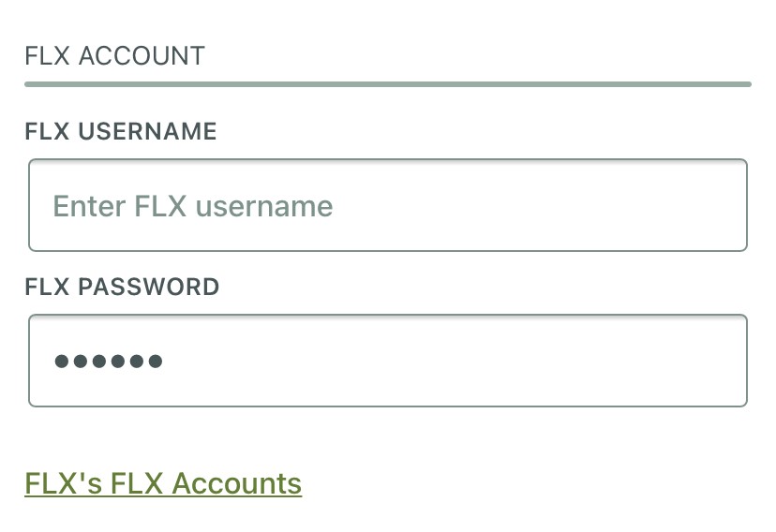This screenshot has height=532, width=776.
Task: Click the masked password dots
Action: [x=109, y=361]
